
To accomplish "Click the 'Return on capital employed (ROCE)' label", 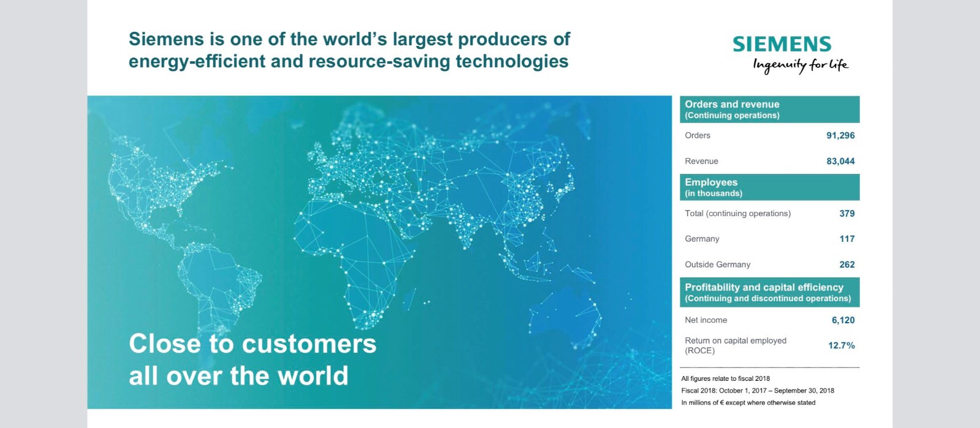I will click(x=735, y=345).
